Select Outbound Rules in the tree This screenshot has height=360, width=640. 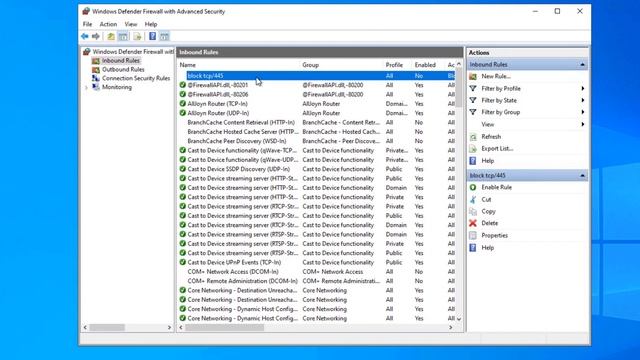[123, 70]
